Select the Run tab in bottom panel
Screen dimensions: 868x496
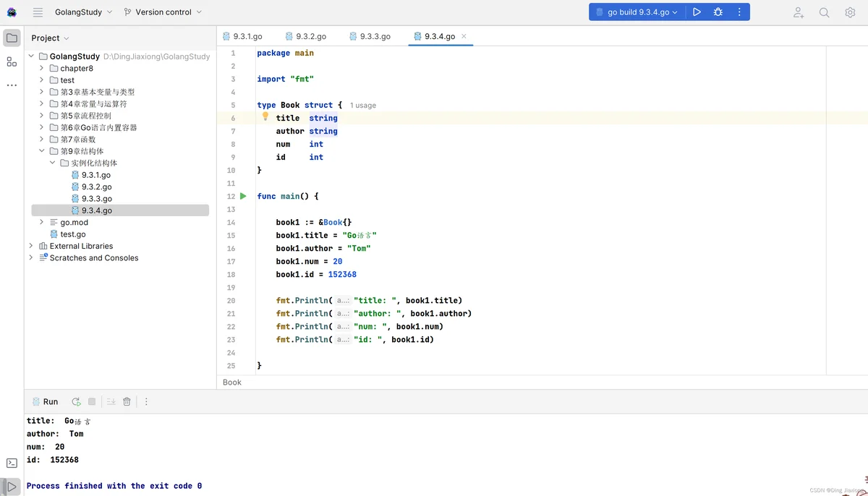coord(45,401)
